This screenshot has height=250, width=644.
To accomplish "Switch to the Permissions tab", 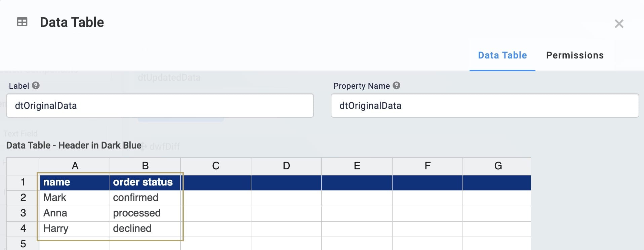I will [575, 55].
